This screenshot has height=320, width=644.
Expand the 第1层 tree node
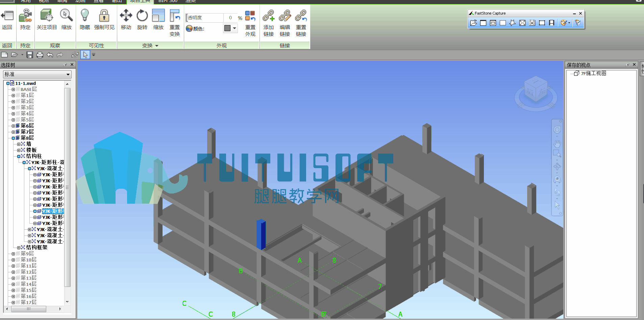coord(13,95)
